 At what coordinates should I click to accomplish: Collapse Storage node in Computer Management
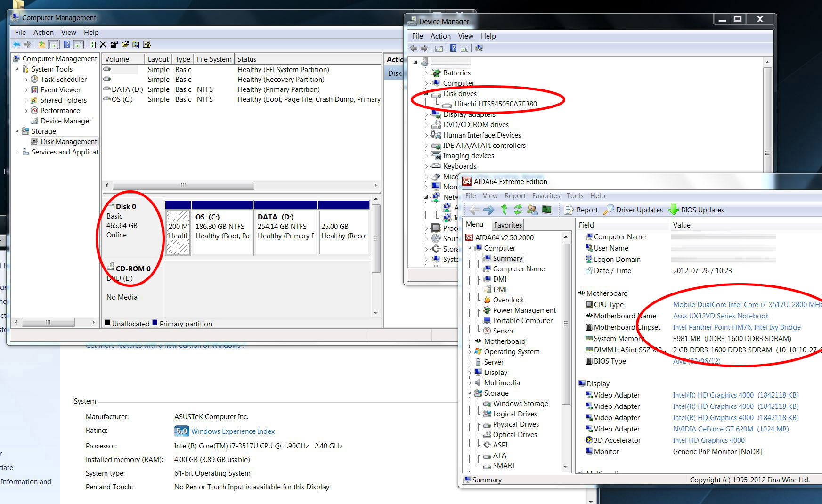tap(17, 131)
